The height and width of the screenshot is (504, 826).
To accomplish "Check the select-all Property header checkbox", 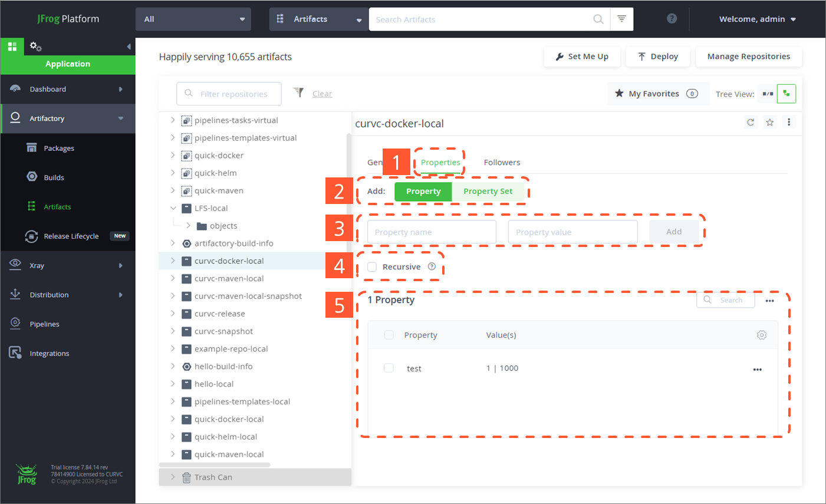I will [389, 335].
